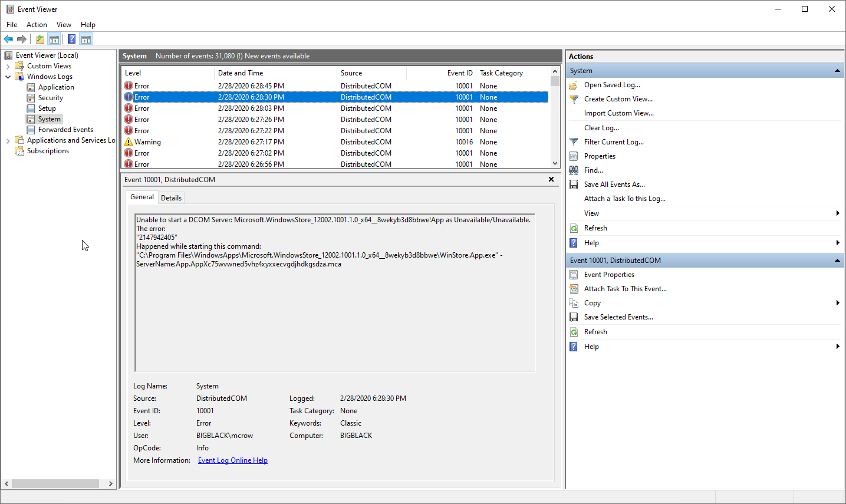Click the Filter Current Log funnel icon
Image resolution: width=846 pixels, height=504 pixels.
[x=574, y=142]
